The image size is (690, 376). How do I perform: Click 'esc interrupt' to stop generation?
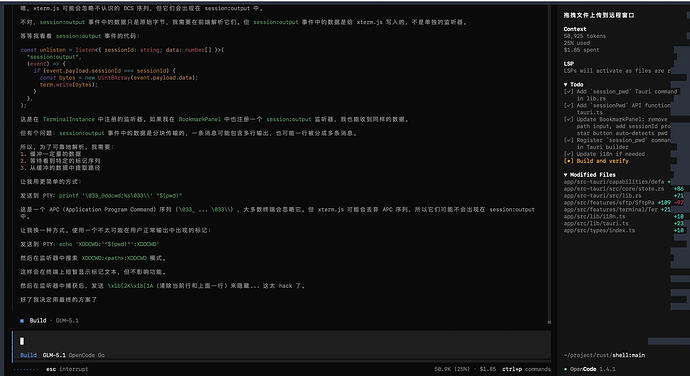coord(67,369)
